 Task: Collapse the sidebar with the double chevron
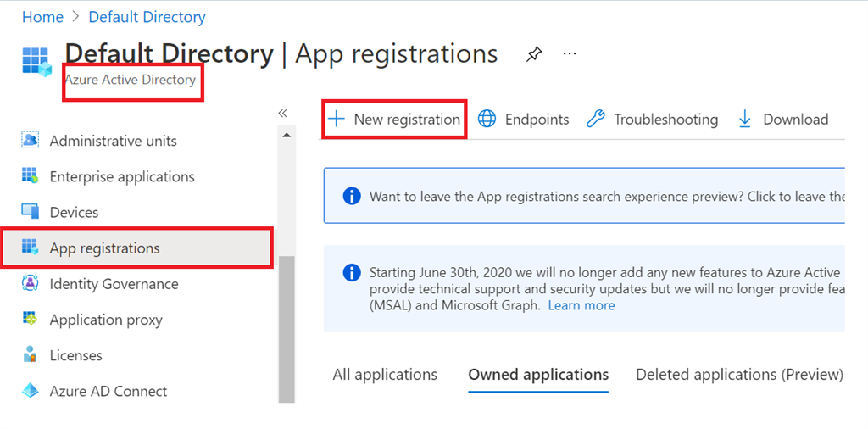pyautogui.click(x=282, y=114)
